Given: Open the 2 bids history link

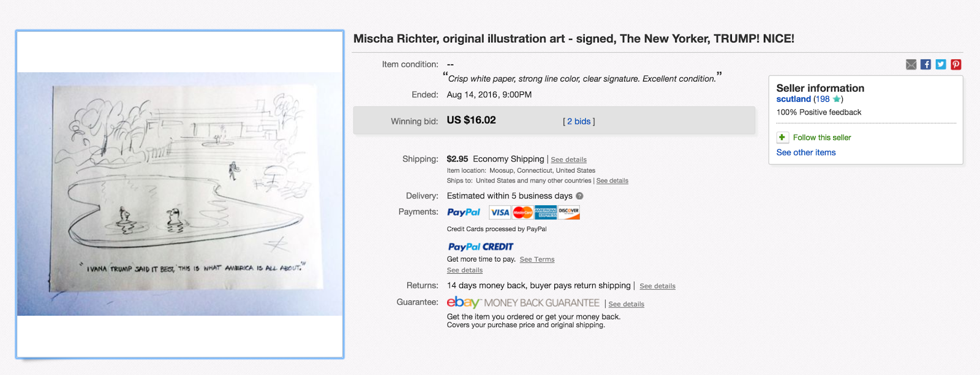Looking at the screenshot, I should pos(579,121).
